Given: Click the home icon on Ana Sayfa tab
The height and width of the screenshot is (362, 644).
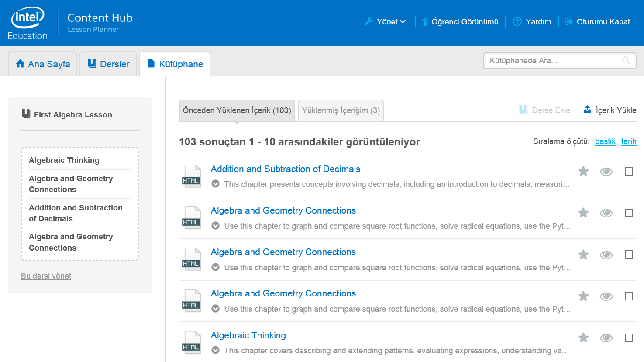Looking at the screenshot, I should [20, 64].
